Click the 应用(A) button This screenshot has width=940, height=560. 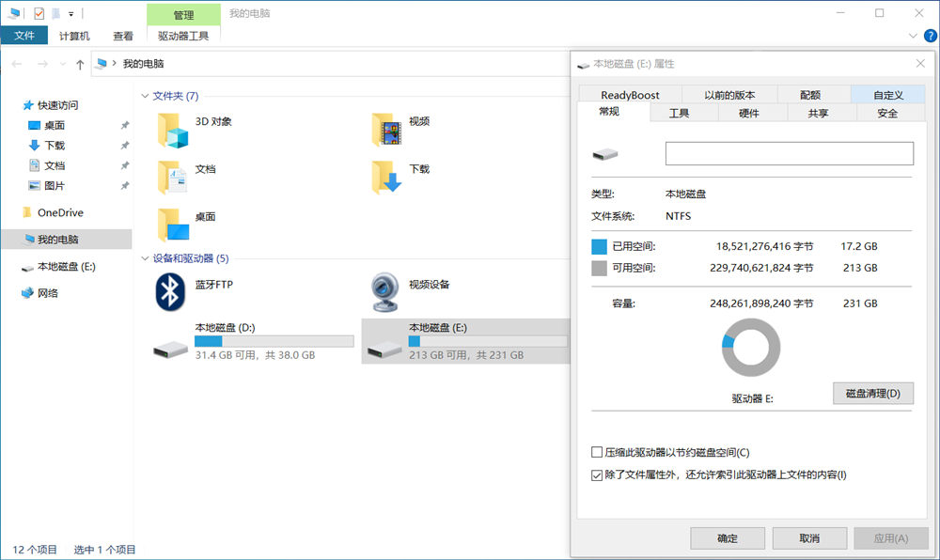[891, 538]
